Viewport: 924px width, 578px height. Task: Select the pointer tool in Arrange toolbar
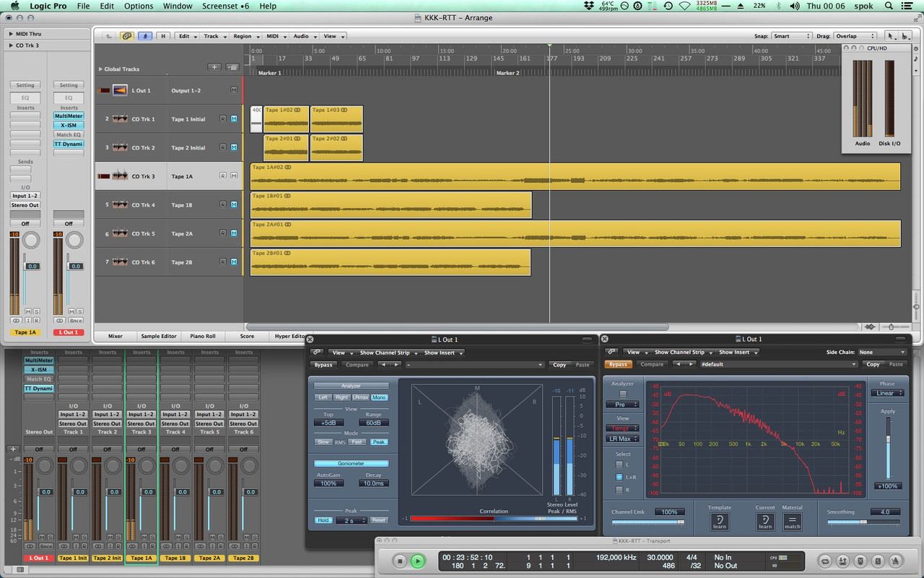point(891,36)
